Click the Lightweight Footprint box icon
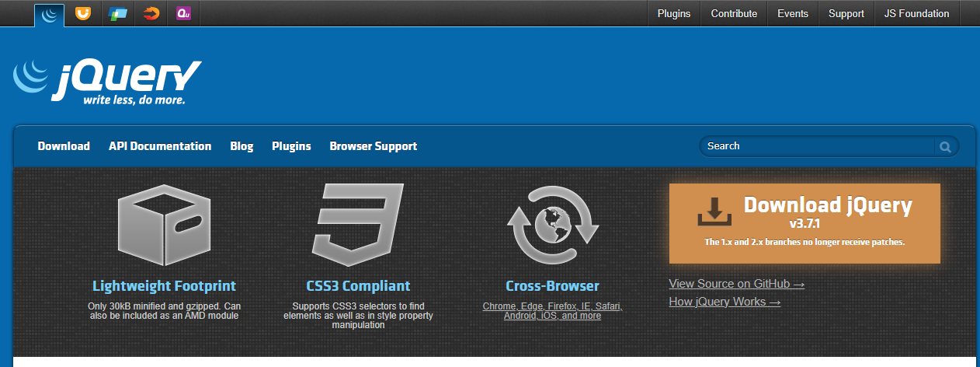Screen dimensions: 980x367 coord(164,225)
